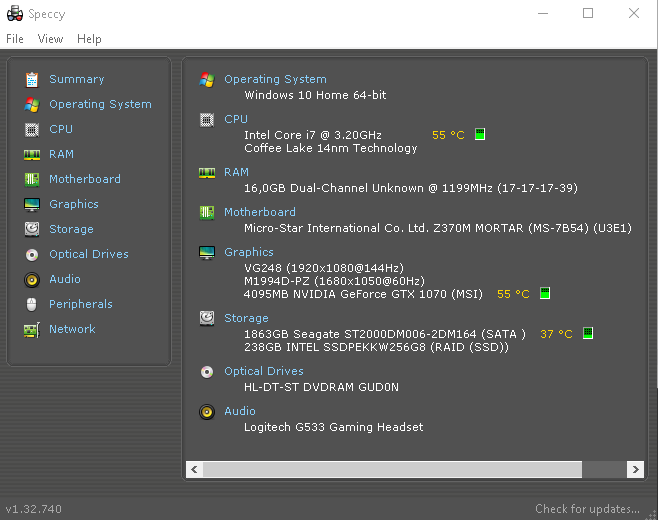Viewport: 658px width, 520px height.
Task: Open the Help menu
Action: (x=89, y=39)
